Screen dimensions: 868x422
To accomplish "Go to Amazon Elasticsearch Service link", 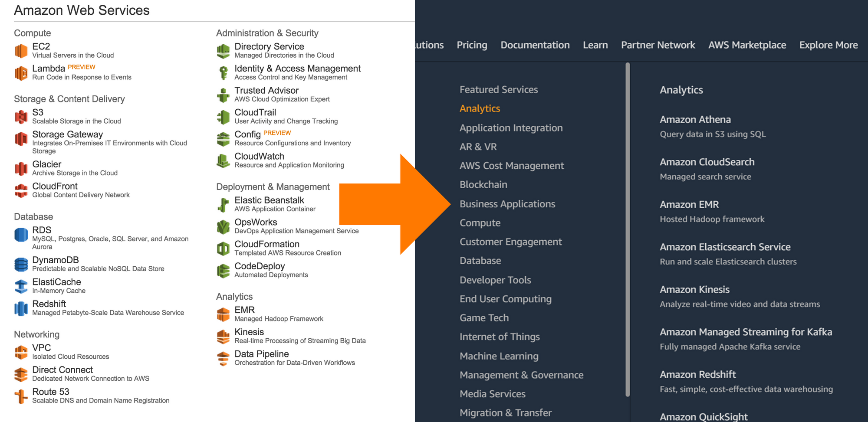I will tap(725, 247).
